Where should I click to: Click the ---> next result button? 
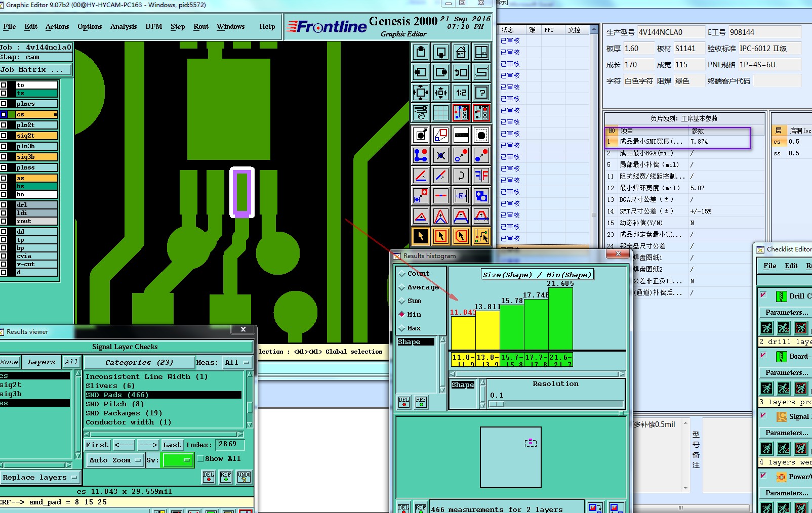[x=148, y=445]
